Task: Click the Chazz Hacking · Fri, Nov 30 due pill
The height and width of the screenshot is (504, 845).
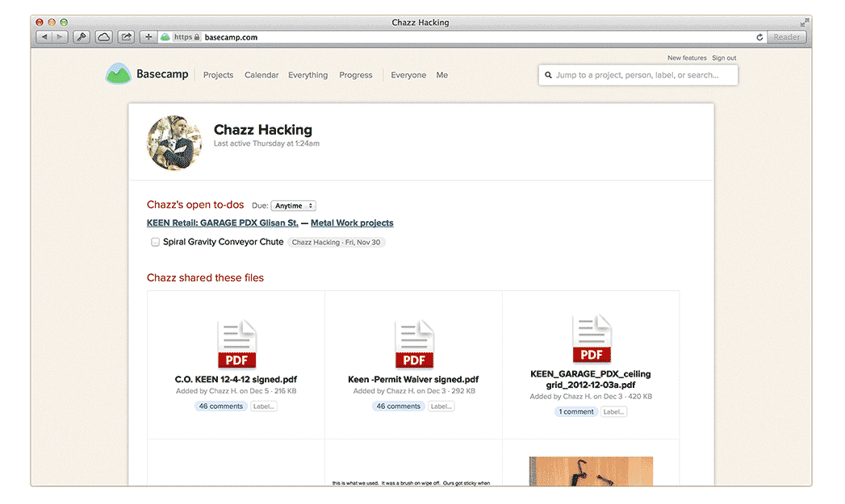Action: [337, 242]
